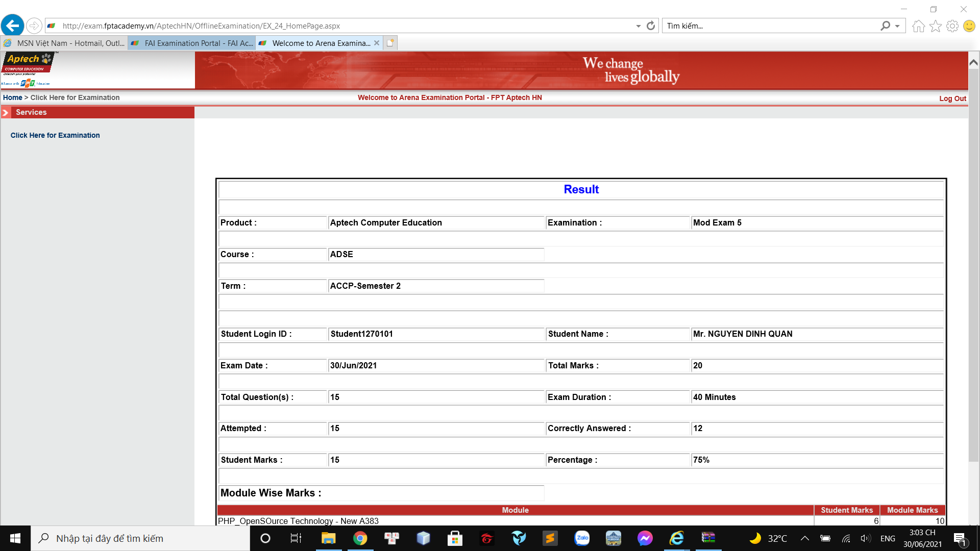Screen dimensions: 980x551
Task: Open Cortana circle icon on taskbar
Action: (265, 538)
